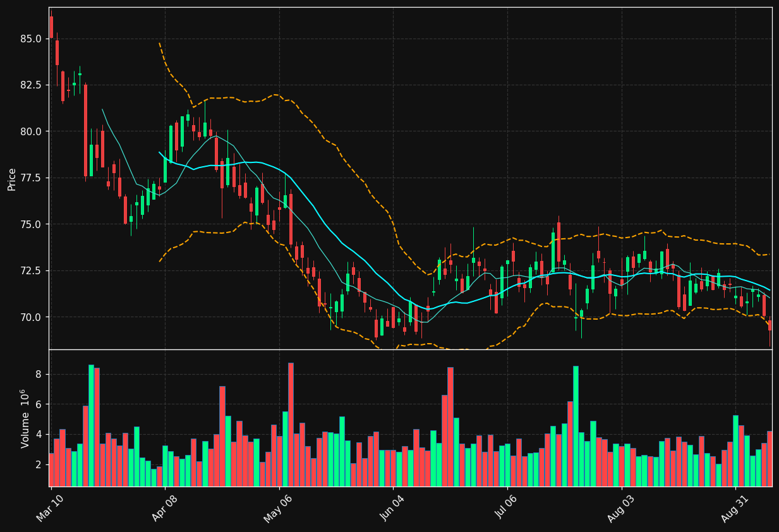Click the volume axis label 8

click(38, 374)
